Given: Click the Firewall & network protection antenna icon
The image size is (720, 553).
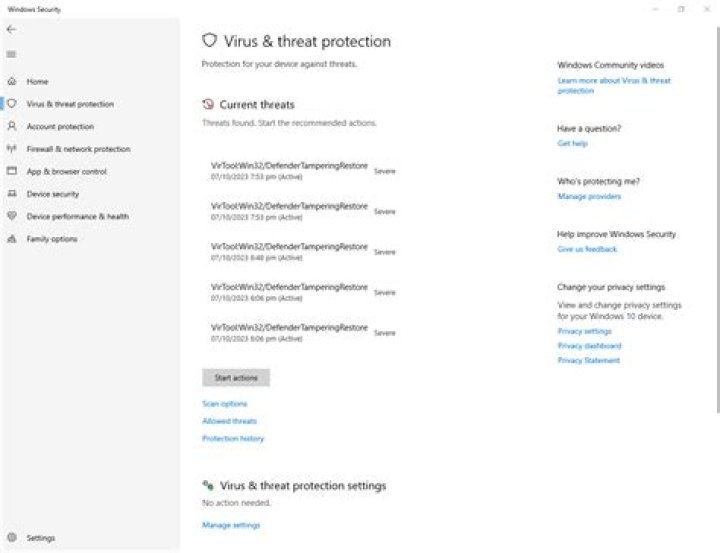Looking at the screenshot, I should [12, 148].
